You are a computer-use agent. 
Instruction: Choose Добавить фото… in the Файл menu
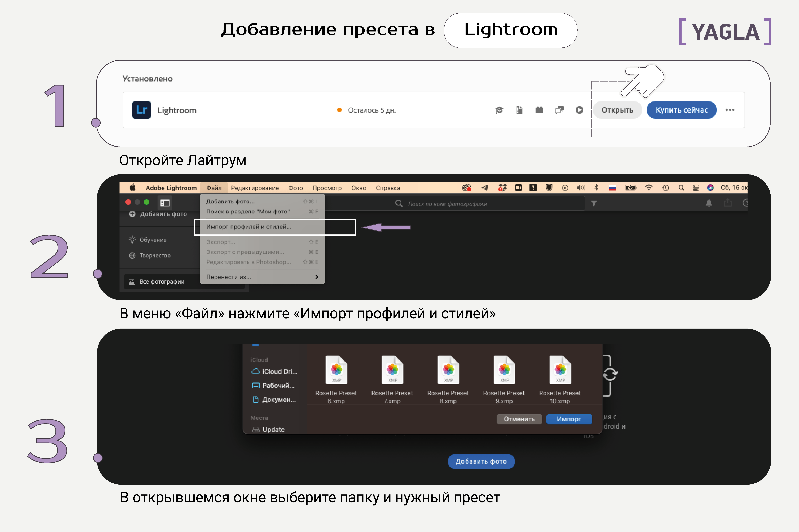coord(262,201)
